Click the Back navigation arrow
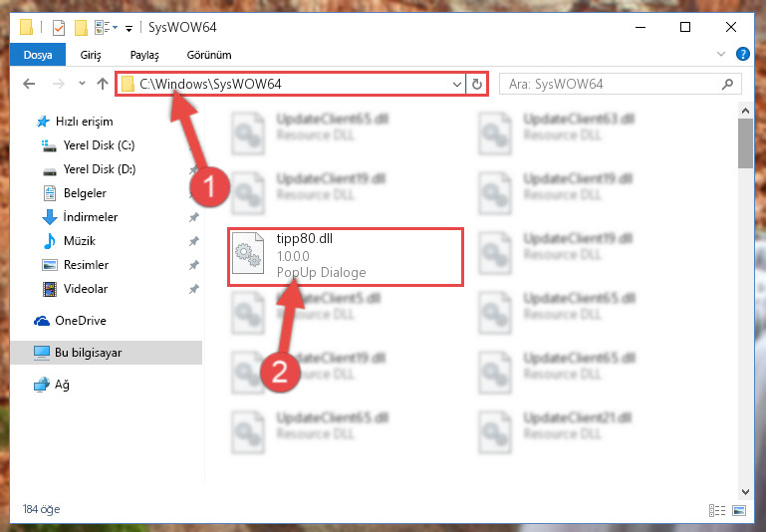 tap(29, 84)
